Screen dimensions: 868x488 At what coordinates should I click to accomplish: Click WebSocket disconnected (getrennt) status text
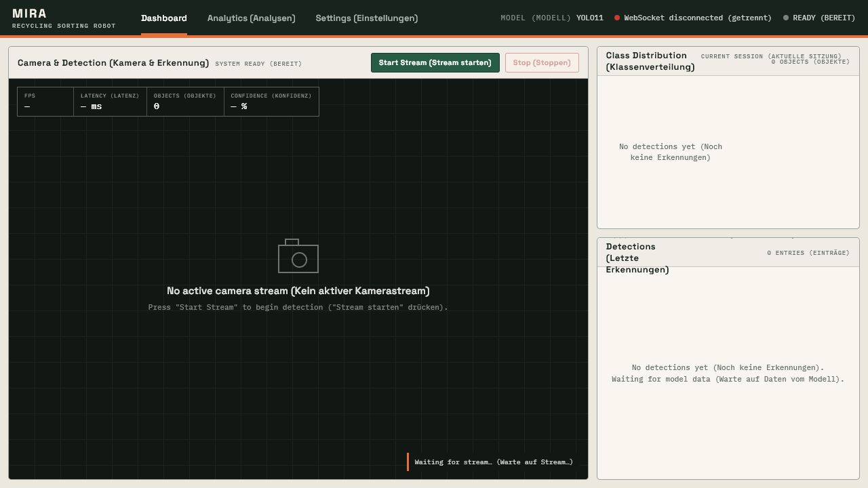click(x=698, y=18)
